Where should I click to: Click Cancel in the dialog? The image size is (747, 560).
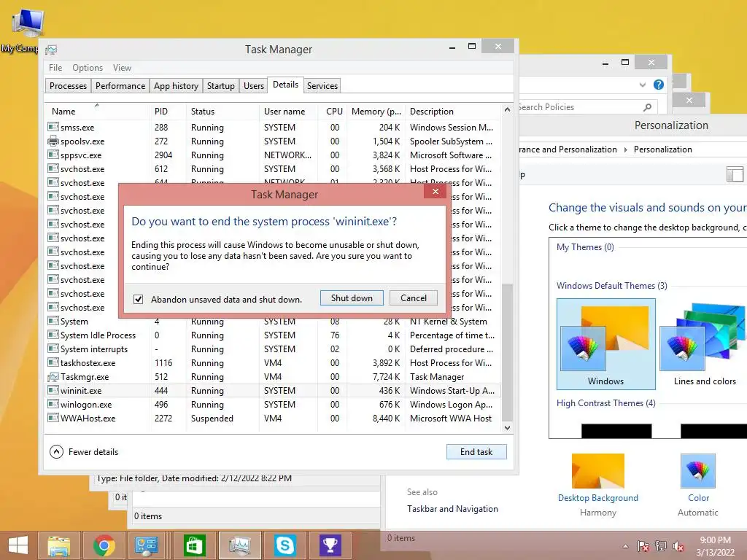[413, 298]
